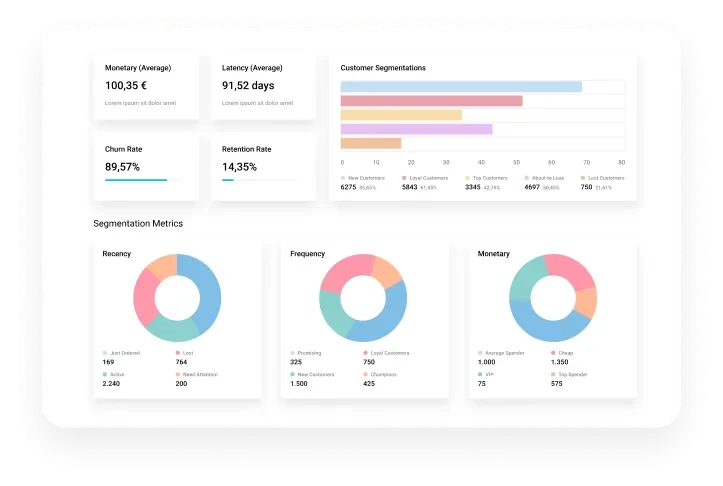The width and height of the screenshot is (723, 486).
Task: Click the Need Attention legend label
Action: (x=199, y=374)
